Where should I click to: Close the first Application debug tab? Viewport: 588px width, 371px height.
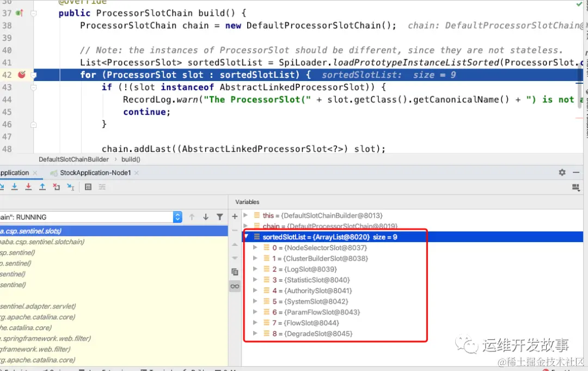(x=35, y=173)
